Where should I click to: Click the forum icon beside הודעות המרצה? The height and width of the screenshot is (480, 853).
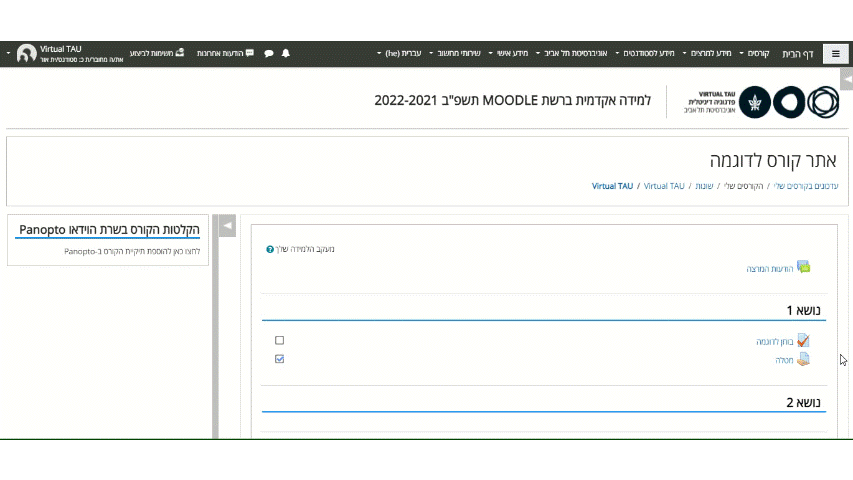pyautogui.click(x=803, y=267)
